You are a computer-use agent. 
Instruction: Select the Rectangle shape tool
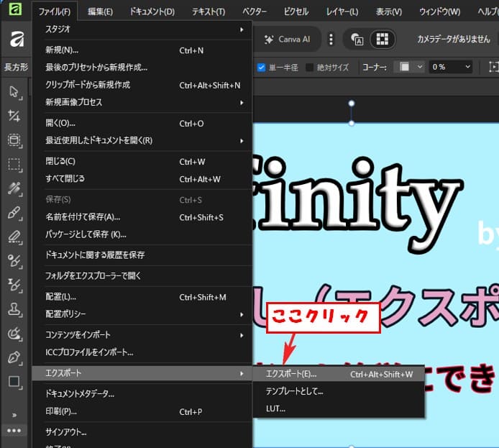(14, 382)
